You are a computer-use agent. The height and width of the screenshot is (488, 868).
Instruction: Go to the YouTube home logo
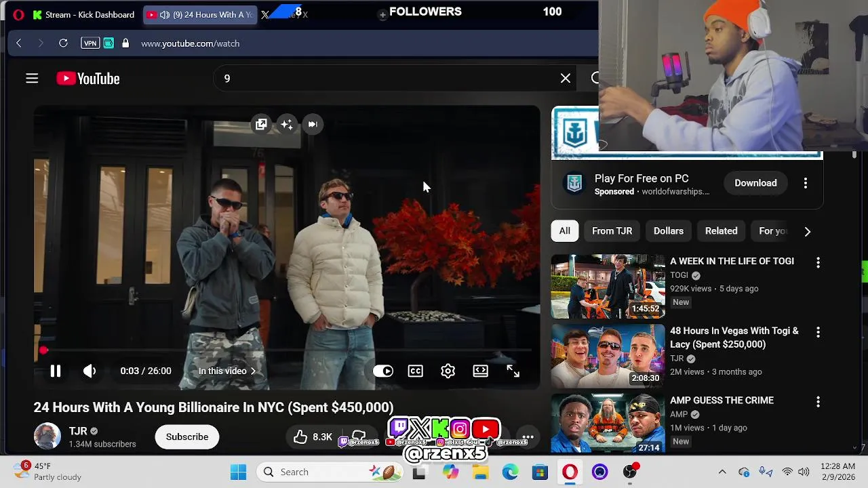(x=88, y=79)
